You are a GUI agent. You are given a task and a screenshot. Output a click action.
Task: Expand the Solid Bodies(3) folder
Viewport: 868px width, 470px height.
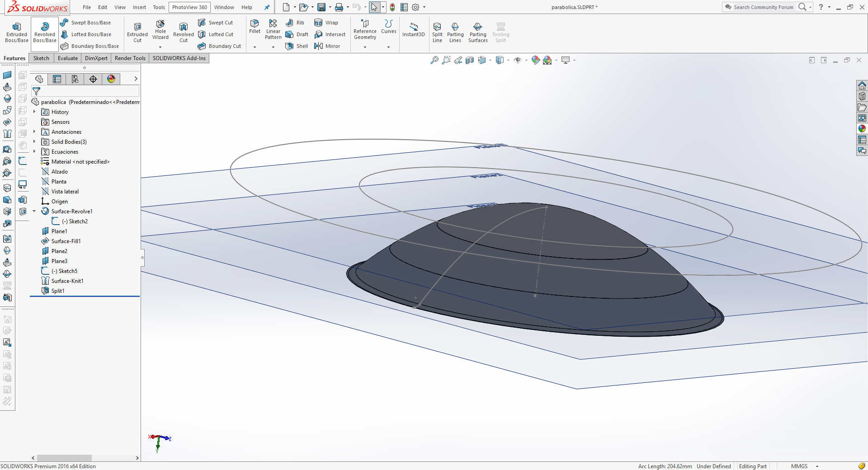pos(34,141)
